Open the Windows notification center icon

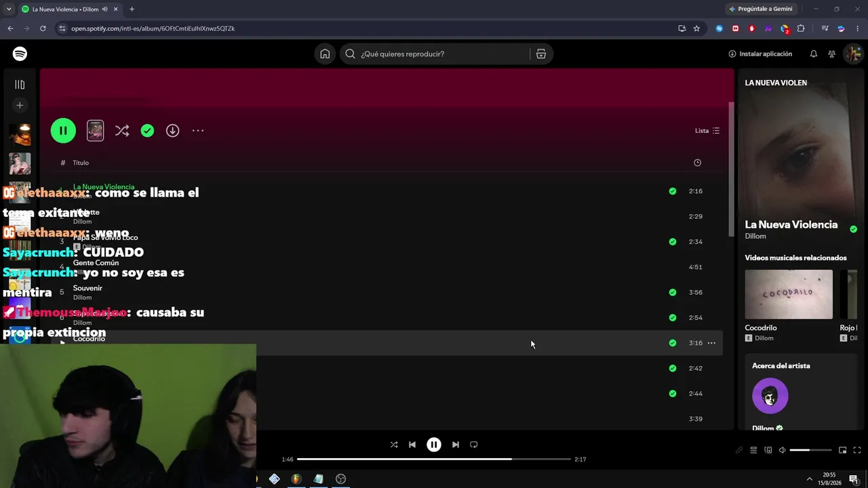(854, 479)
